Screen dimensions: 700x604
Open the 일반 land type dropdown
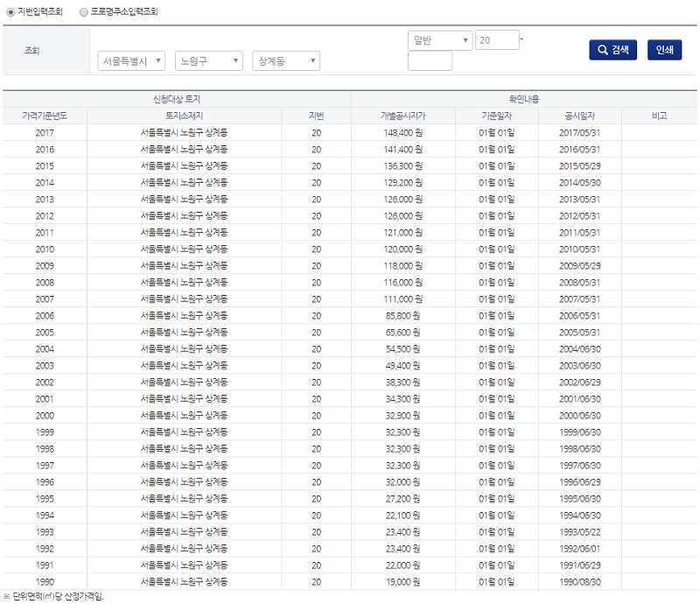coord(440,40)
